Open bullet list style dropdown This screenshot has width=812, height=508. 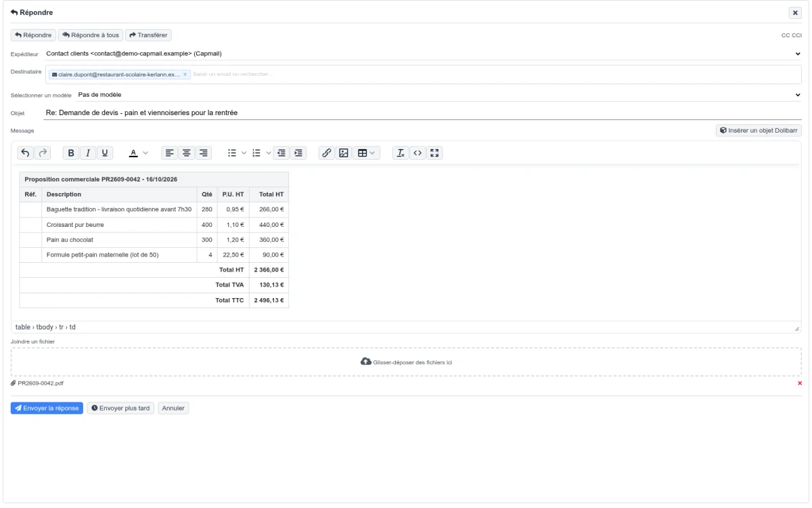pos(244,153)
